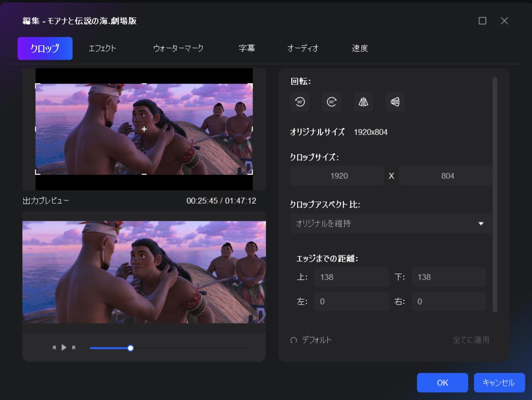This screenshot has height=400, width=532.
Task: Click the 右 edge distance field
Action: [x=449, y=301]
